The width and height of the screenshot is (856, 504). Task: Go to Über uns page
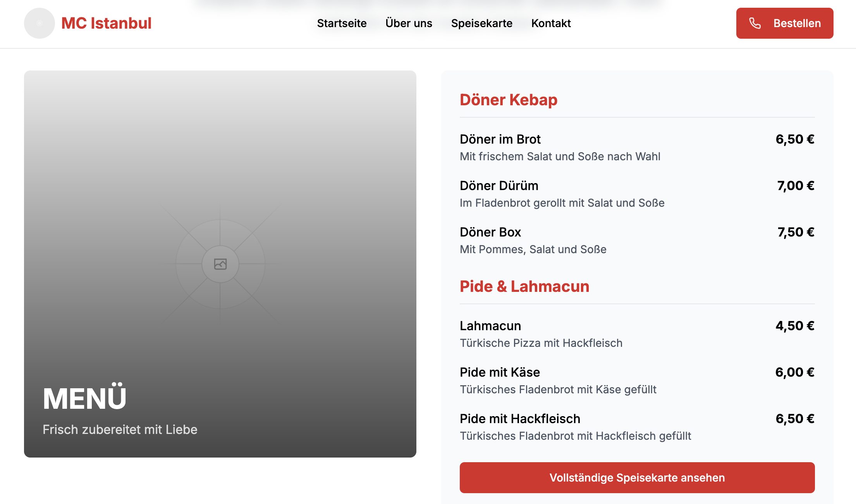pyautogui.click(x=409, y=23)
